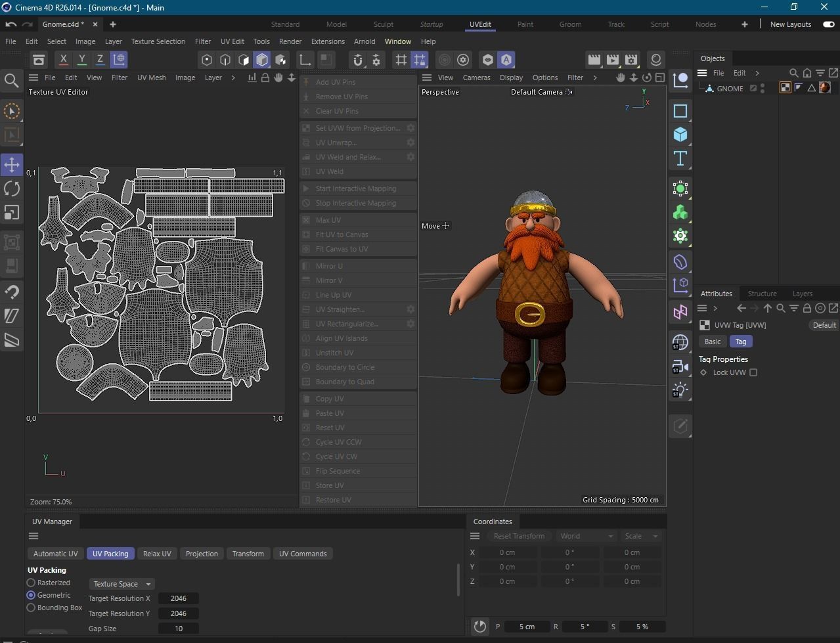Open the UV Edit menu
The width and height of the screenshot is (840, 643).
[232, 41]
